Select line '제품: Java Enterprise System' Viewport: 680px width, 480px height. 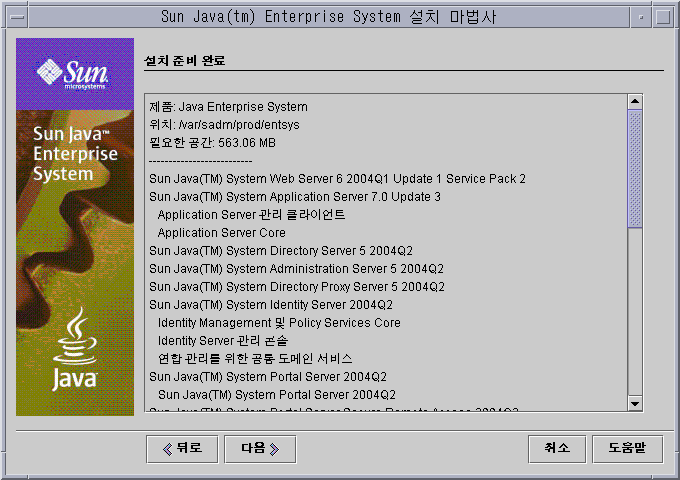coord(229,107)
